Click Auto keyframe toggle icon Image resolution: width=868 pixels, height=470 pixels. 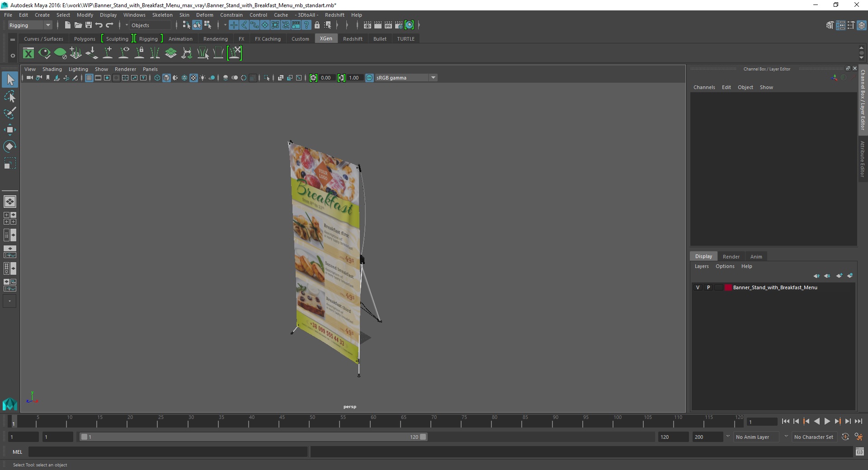[845, 437]
